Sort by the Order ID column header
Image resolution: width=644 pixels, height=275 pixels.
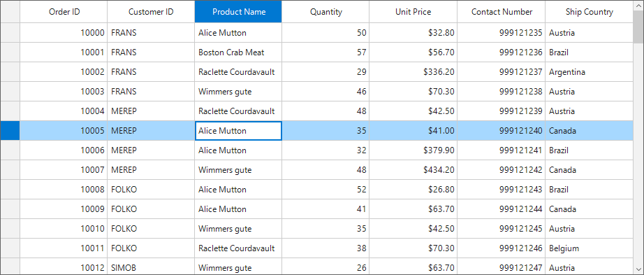coord(64,11)
